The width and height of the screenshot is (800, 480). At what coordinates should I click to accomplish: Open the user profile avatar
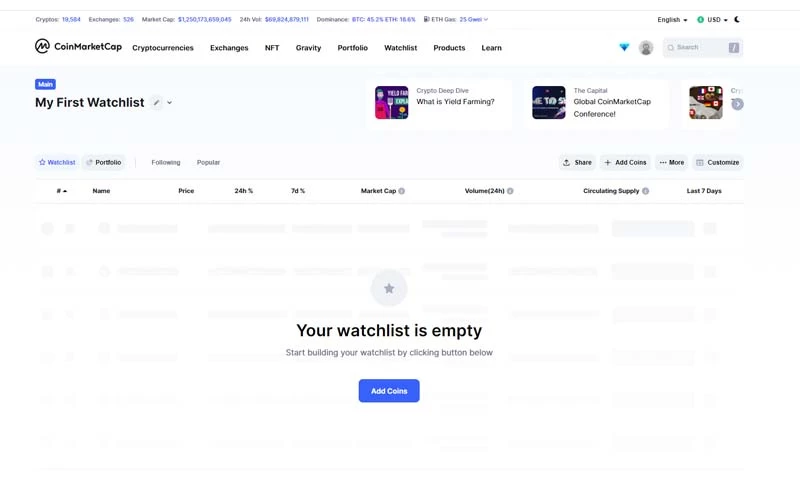[646, 48]
